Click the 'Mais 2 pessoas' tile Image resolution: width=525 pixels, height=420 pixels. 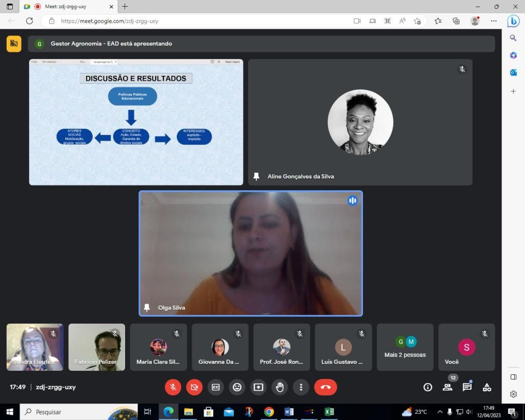405,347
